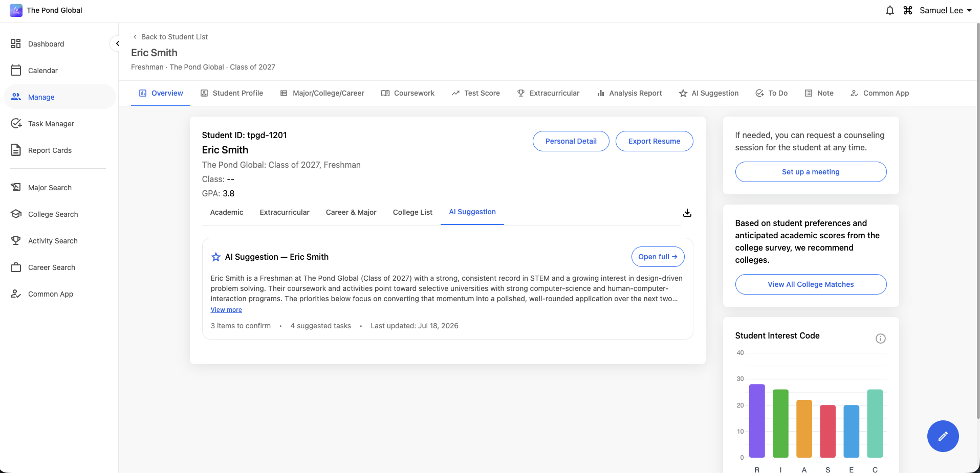This screenshot has height=473, width=980.
Task: Click Student Interest Code info icon
Action: click(881, 339)
